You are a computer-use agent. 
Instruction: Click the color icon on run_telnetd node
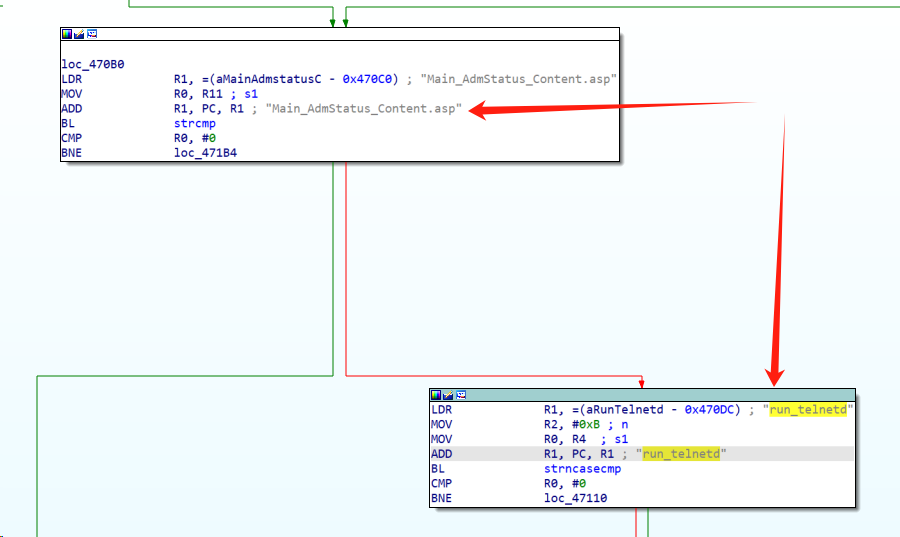point(436,395)
